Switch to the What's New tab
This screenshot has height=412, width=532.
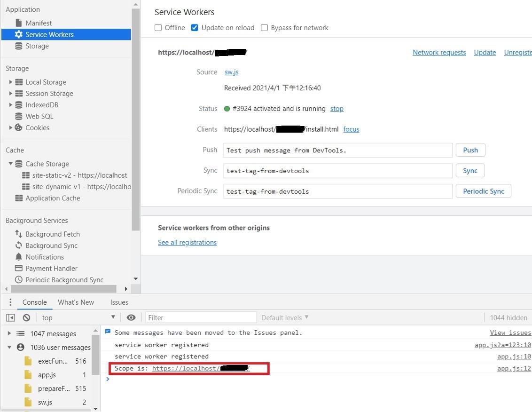[76, 302]
